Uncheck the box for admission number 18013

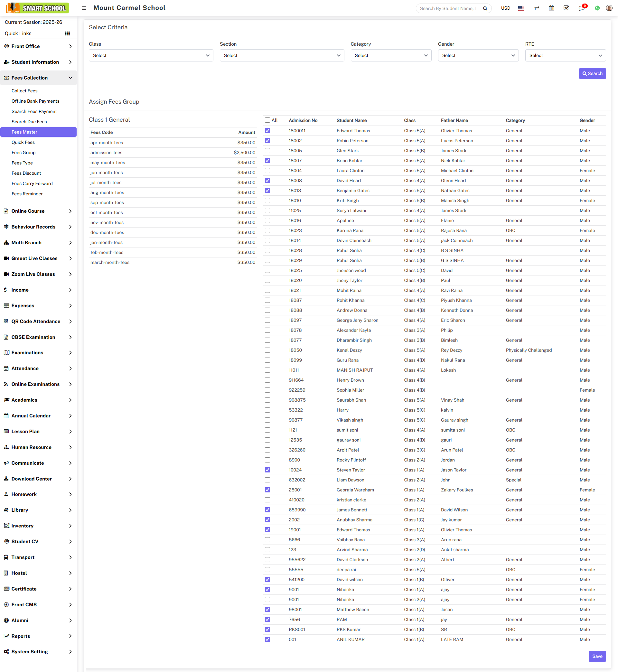[267, 191]
